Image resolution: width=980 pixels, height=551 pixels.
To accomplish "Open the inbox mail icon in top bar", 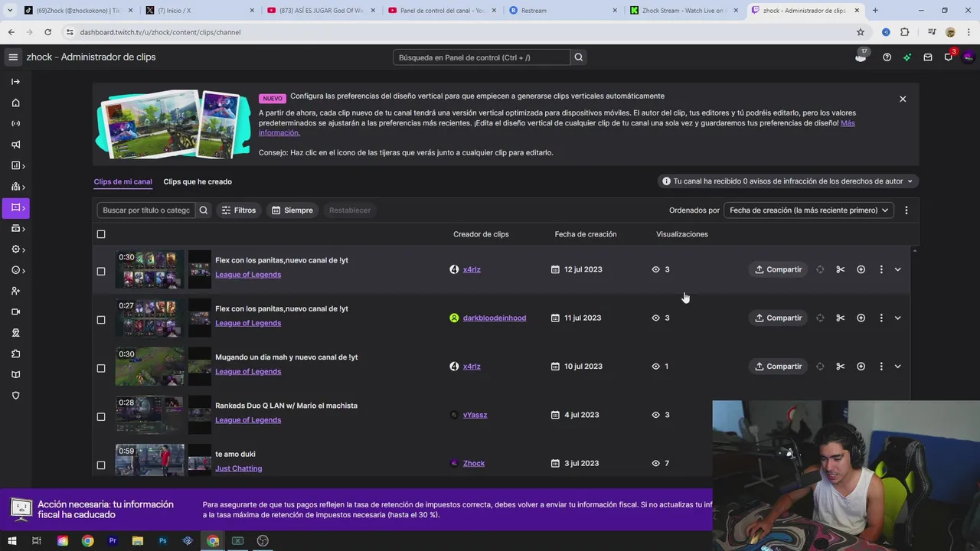I will coord(928,57).
